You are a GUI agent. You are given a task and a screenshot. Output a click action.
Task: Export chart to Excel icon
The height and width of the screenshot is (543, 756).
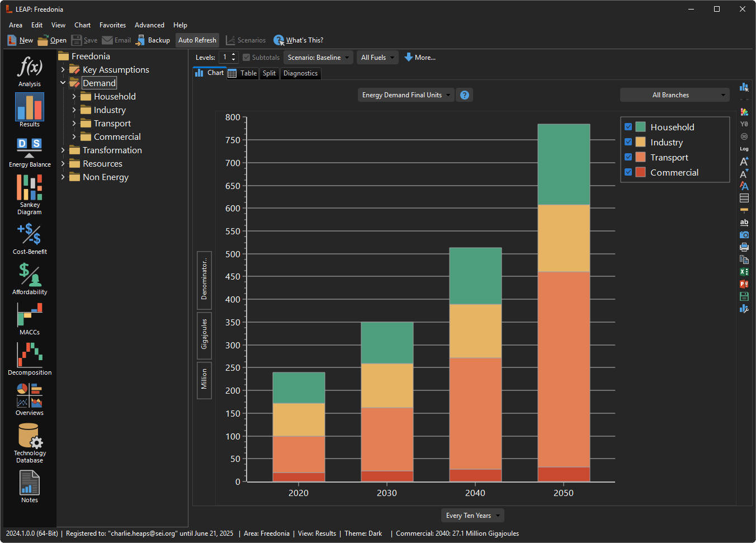tap(744, 272)
